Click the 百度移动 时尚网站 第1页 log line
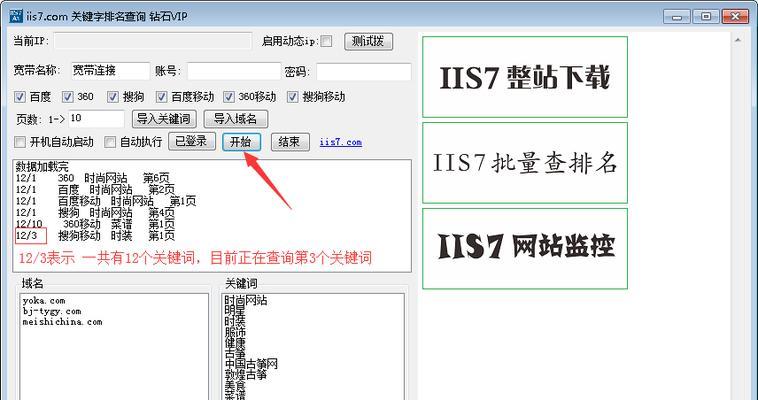The image size is (758, 400). click(106, 202)
